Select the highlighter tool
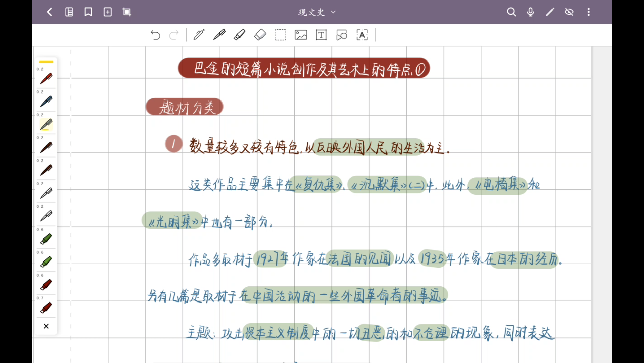The width and height of the screenshot is (644, 363). (x=240, y=35)
